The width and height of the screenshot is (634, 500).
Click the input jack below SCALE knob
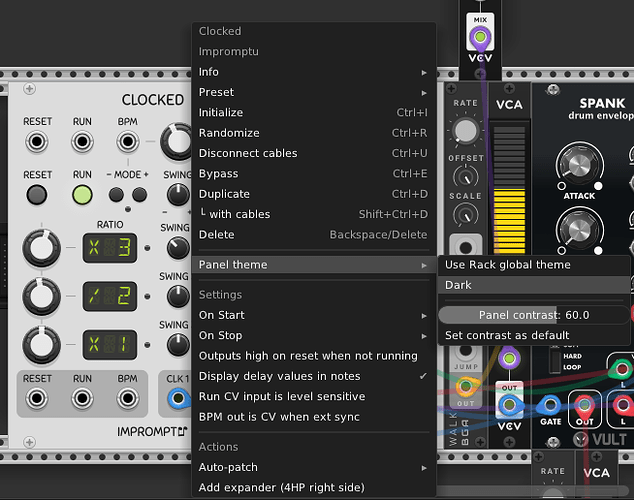coord(466,247)
